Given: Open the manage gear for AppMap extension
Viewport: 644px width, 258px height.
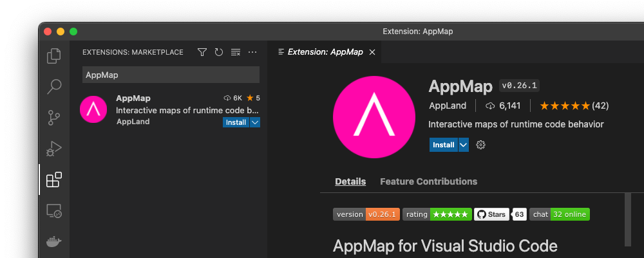Looking at the screenshot, I should coord(480,145).
